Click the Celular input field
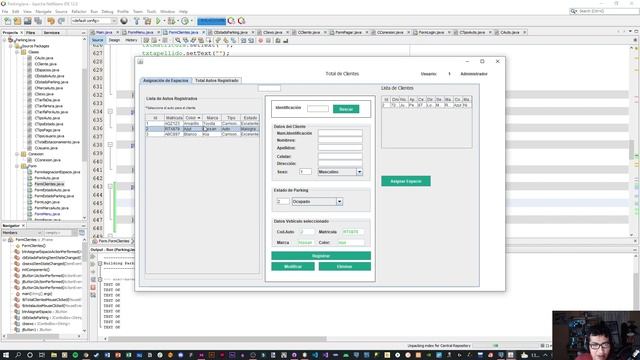640x360 pixels. pyautogui.click(x=340, y=156)
